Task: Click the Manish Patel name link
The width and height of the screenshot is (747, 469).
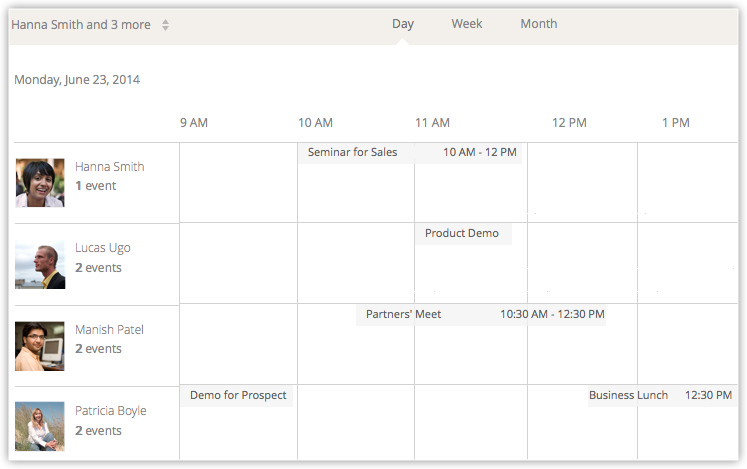Action: coord(110,330)
